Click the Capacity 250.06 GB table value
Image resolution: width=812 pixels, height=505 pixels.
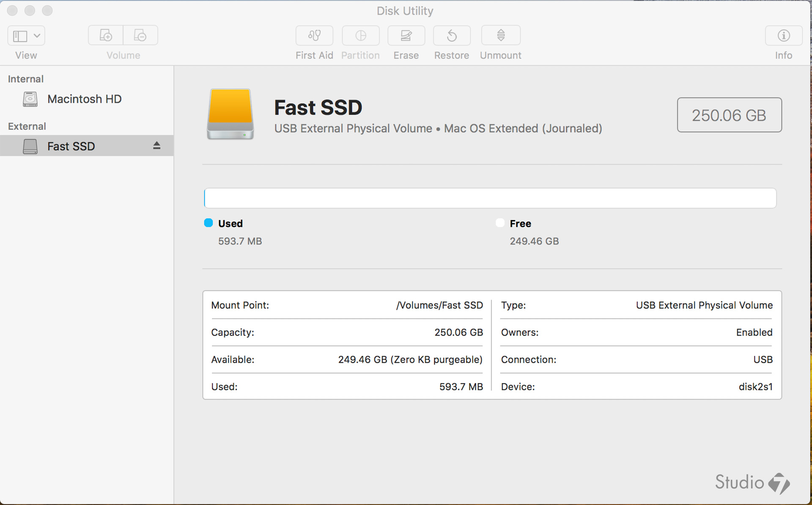click(458, 333)
